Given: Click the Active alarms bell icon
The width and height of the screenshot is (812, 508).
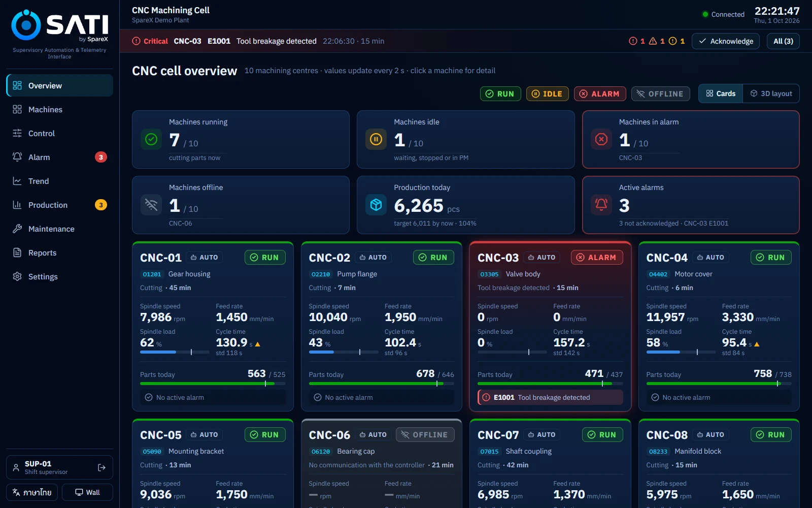Looking at the screenshot, I should (601, 205).
